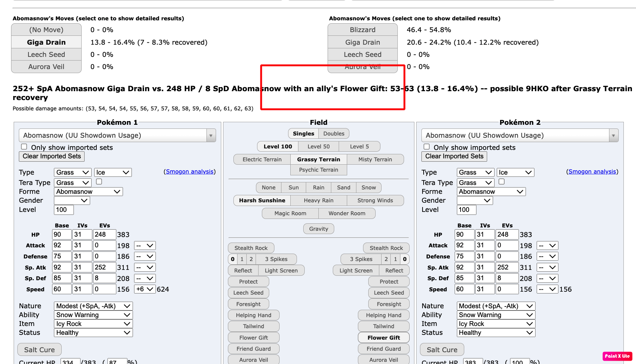Select Blizzard move for Pokémon 2

pyautogui.click(x=362, y=30)
